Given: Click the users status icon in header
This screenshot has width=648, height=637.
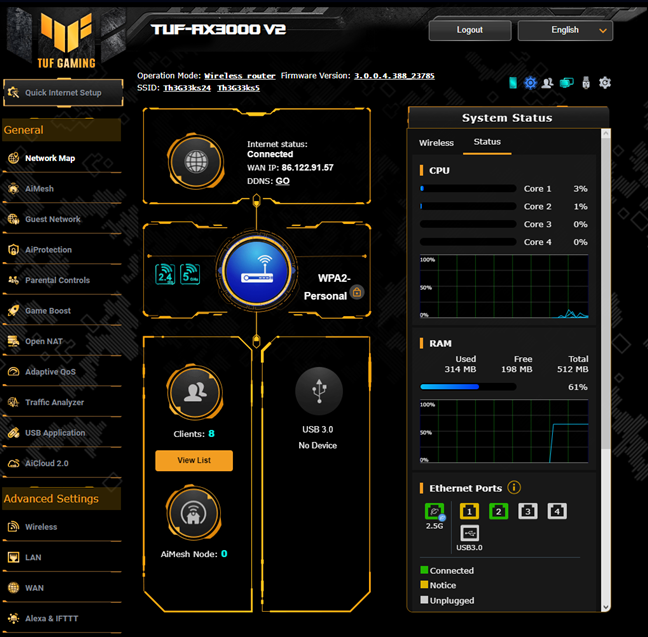Looking at the screenshot, I should tap(548, 83).
